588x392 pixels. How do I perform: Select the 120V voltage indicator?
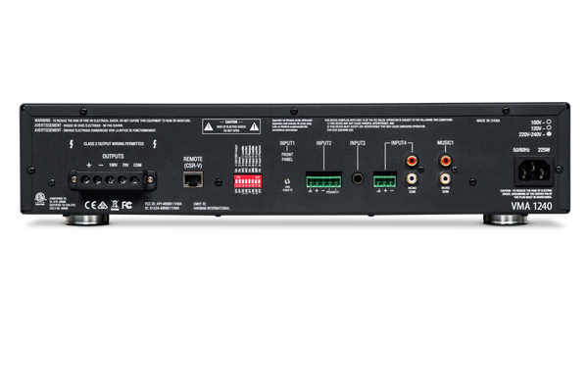tap(549, 127)
